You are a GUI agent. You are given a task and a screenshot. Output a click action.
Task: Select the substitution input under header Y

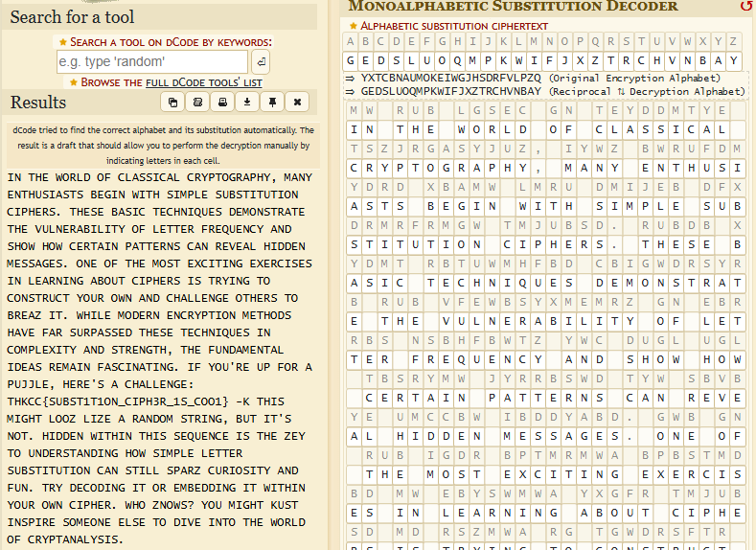[x=718, y=61]
